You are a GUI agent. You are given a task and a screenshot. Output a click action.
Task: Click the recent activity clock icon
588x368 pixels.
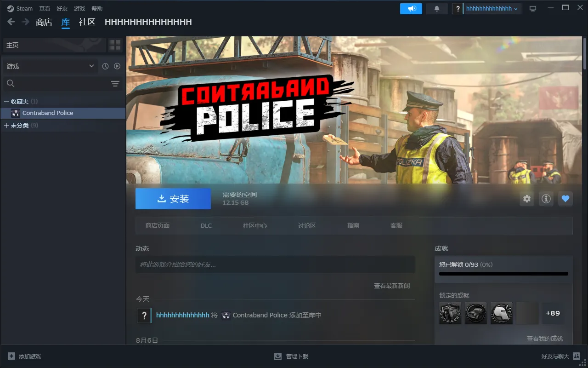[x=105, y=66]
